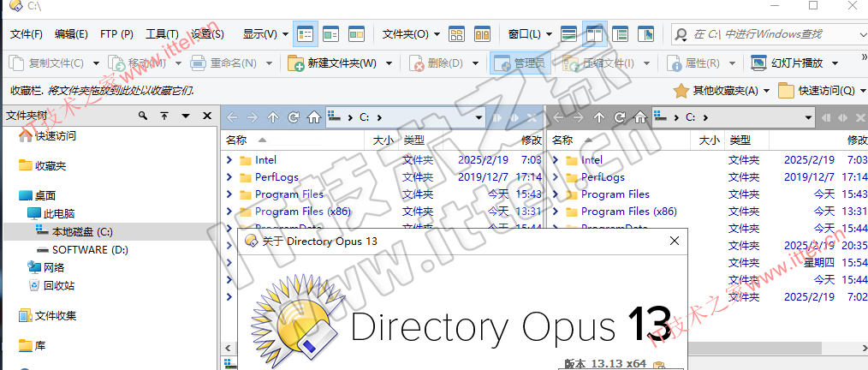Expand Intel folder in left pane

(x=229, y=160)
